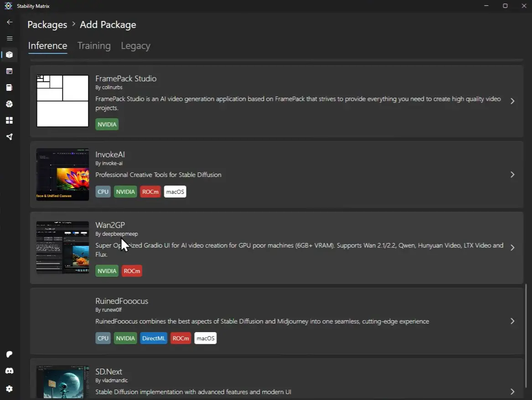Expand the RuinedFooocus chevron arrow
The image size is (532, 400).
pos(512,321)
